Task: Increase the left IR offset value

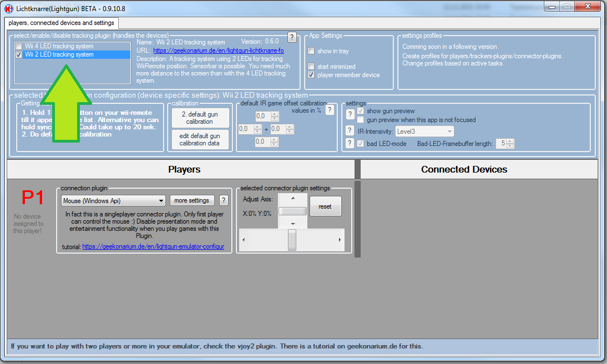Action: pos(257,127)
